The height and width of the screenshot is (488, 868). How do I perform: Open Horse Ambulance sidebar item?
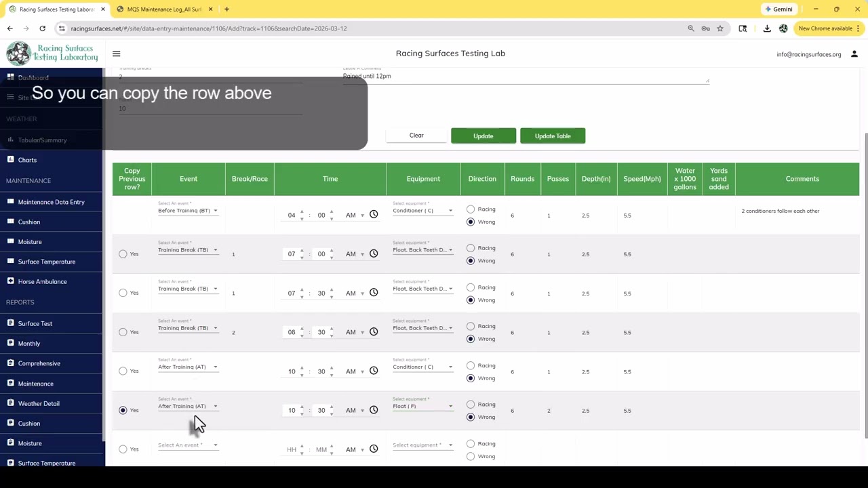tap(42, 281)
